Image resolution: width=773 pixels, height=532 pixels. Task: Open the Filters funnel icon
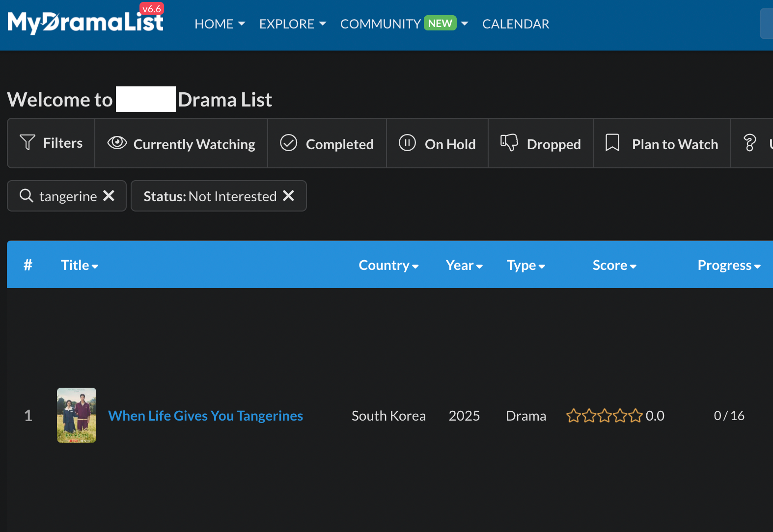28,143
